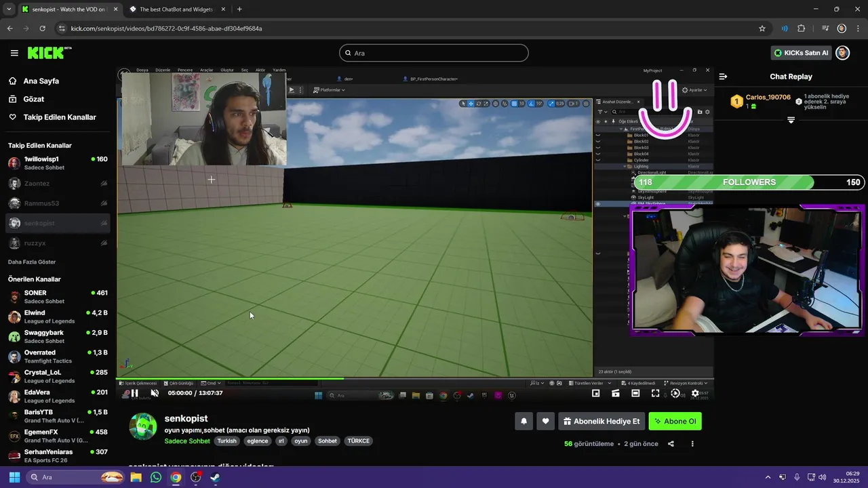
Task: Click senkopist channel name
Action: coord(186,418)
